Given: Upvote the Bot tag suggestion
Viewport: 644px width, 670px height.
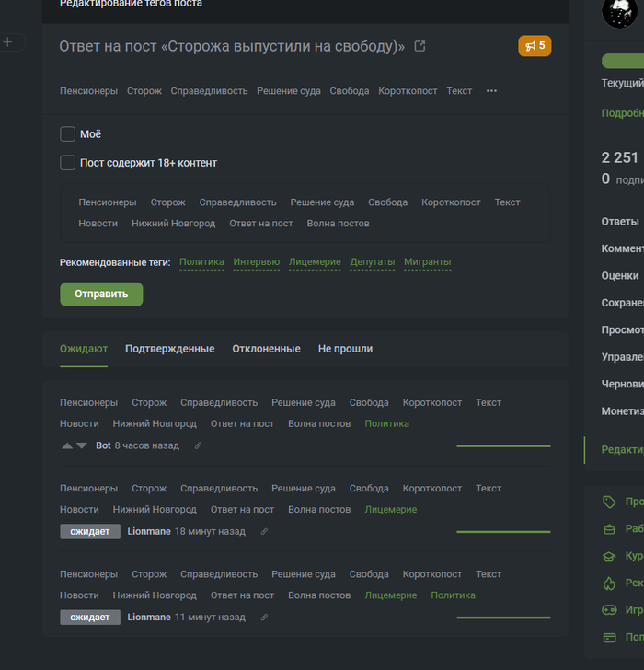Looking at the screenshot, I should pos(66,445).
